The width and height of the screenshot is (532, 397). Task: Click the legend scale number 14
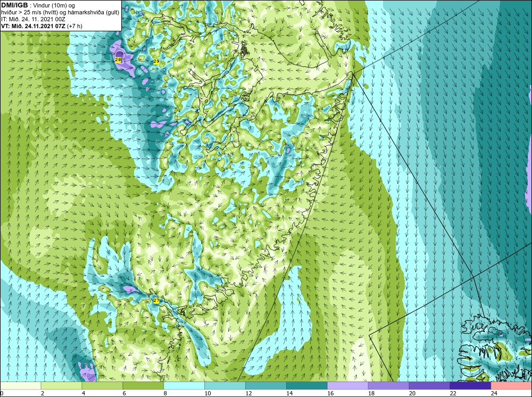click(289, 393)
